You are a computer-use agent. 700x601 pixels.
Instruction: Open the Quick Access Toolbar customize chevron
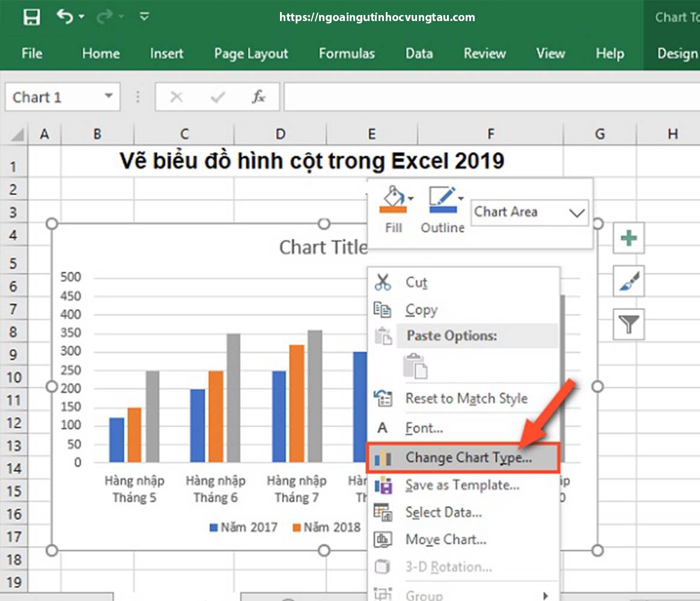click(144, 17)
